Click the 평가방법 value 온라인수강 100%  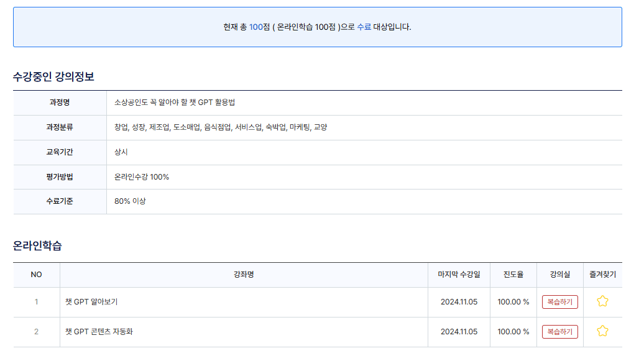142,177
